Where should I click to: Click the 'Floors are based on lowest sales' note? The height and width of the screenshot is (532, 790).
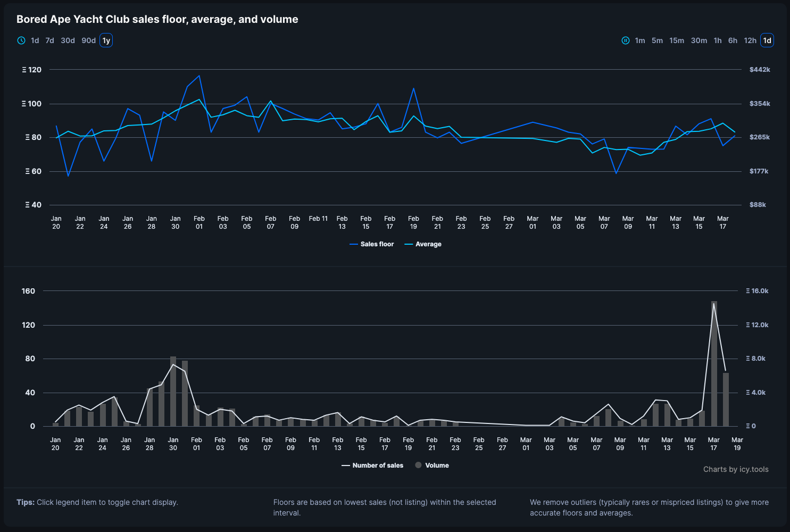385,508
